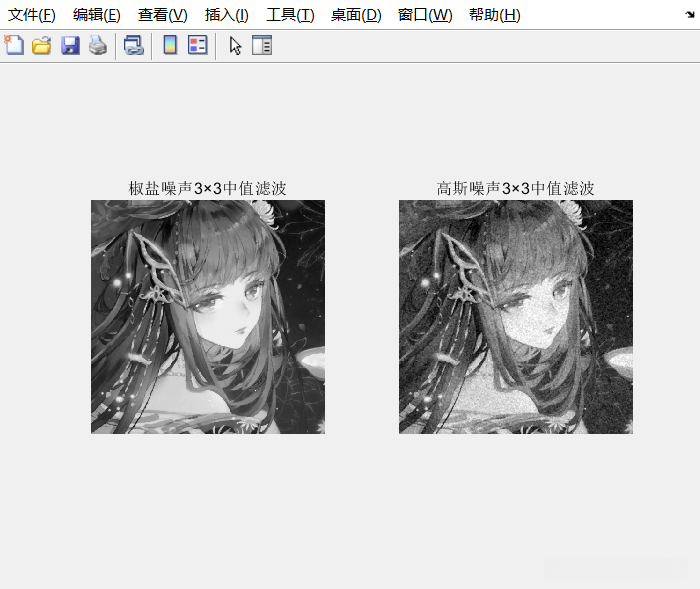Image resolution: width=700 pixels, height=589 pixels.
Task: Click the Insert Legend icon
Action: [x=197, y=45]
